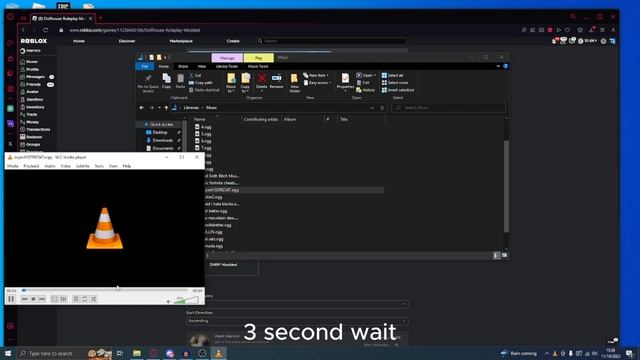Open Marketplace link on Roblox navbar
The image size is (640, 360).
click(x=181, y=41)
